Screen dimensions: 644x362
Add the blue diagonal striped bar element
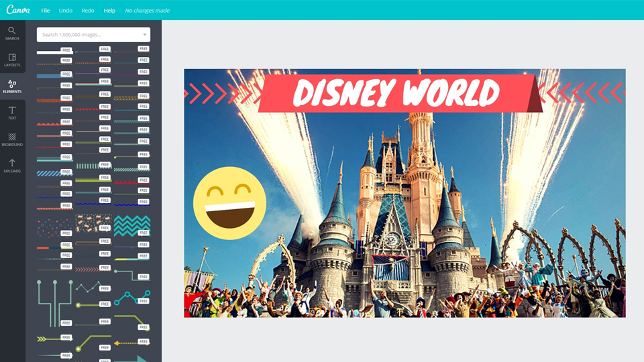[x=54, y=174]
